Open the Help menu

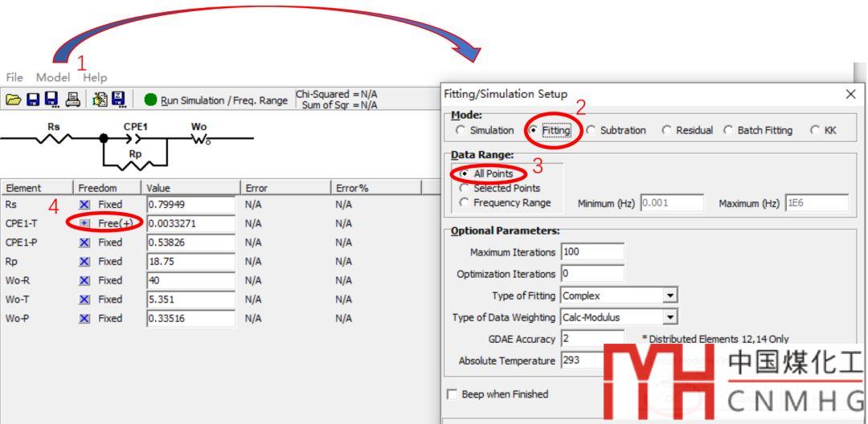coord(95,77)
